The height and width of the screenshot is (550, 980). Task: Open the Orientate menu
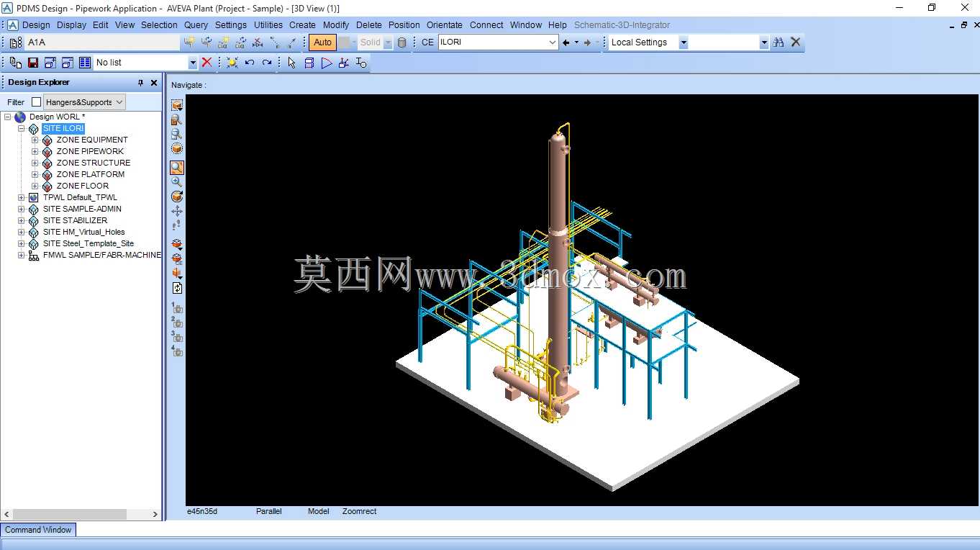(445, 25)
